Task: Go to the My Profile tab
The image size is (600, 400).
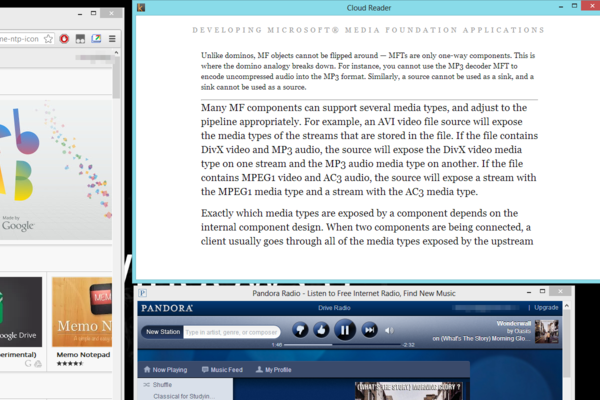Action: click(x=273, y=370)
